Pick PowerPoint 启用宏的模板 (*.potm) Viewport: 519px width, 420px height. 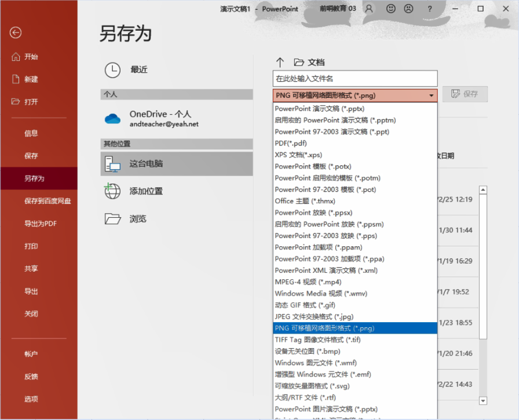[355, 178]
